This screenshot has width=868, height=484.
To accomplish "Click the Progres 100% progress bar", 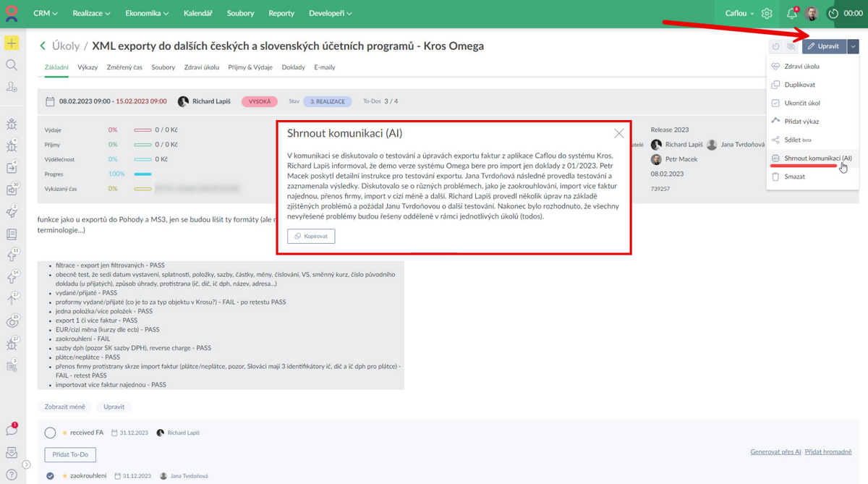I will (x=142, y=174).
